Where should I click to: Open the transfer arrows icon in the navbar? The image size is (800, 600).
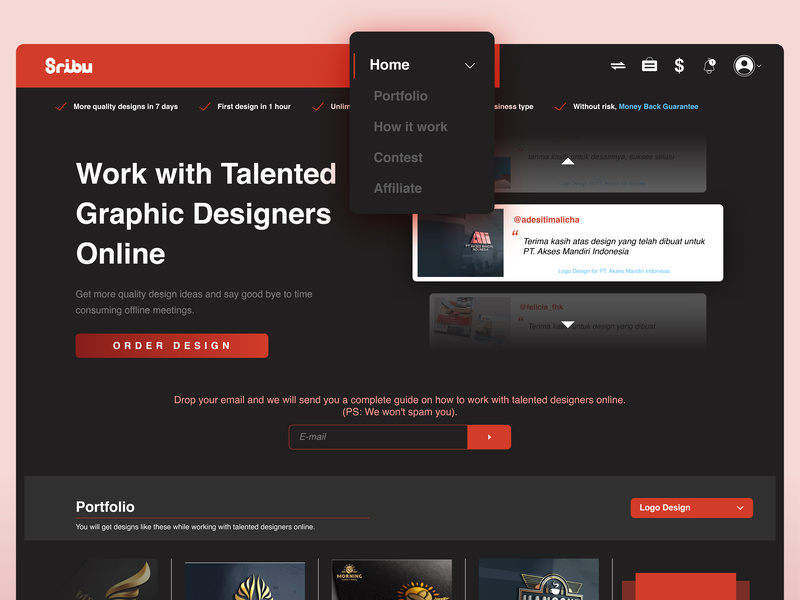(617, 65)
